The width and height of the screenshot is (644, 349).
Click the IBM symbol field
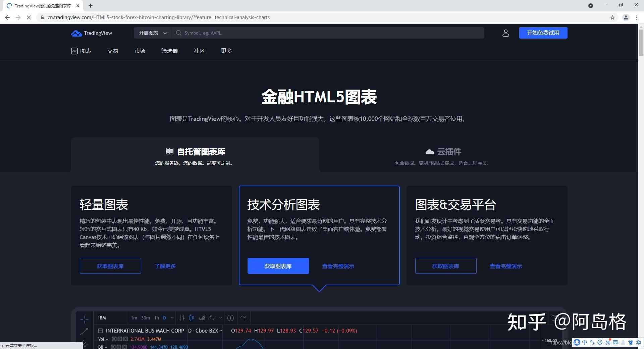[111, 318]
